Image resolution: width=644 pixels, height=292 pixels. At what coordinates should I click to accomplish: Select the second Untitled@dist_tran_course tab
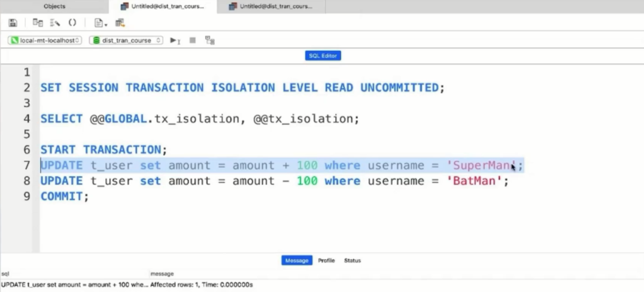click(x=271, y=6)
